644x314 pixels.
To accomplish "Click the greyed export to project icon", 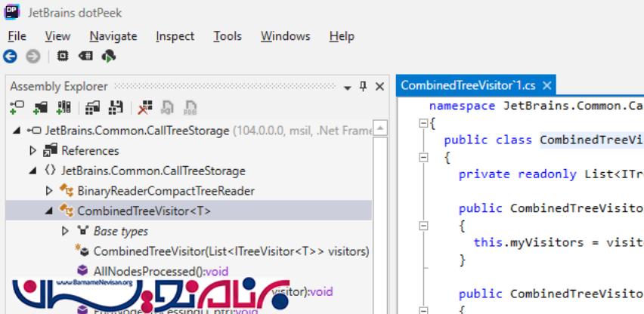I will pos(167,108).
